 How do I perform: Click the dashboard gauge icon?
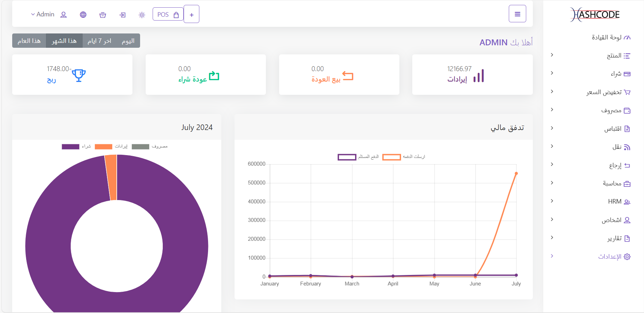(x=627, y=38)
